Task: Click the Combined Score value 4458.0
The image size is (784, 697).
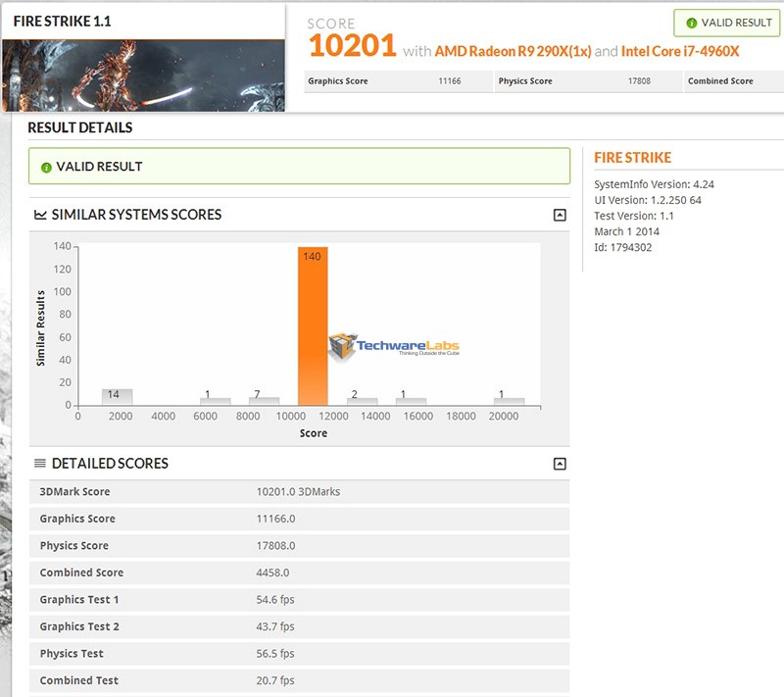Action: (x=273, y=573)
